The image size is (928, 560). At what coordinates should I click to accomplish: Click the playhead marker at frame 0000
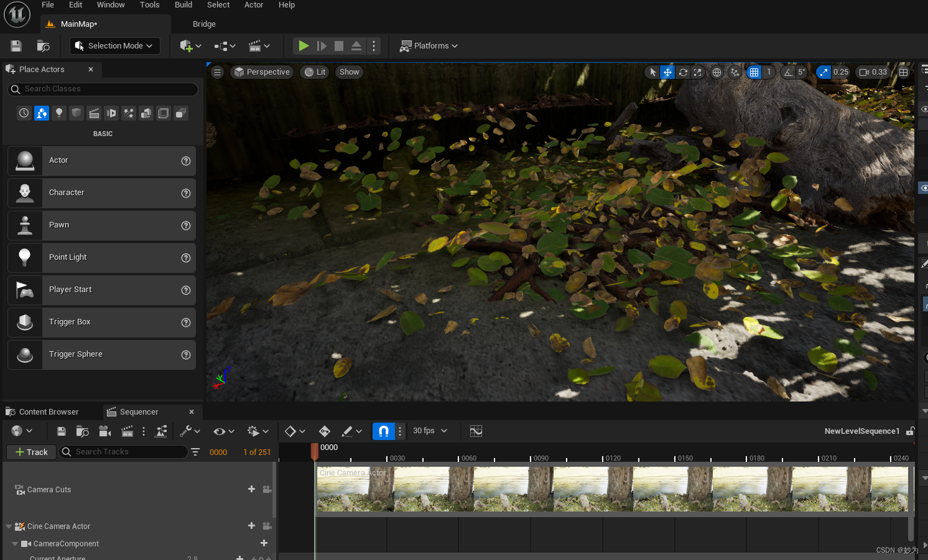tap(315, 450)
